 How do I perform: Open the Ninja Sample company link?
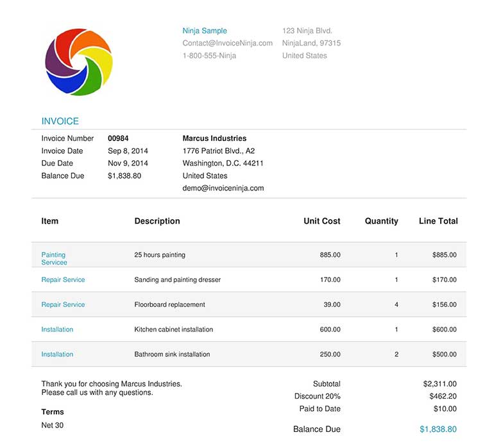204,31
